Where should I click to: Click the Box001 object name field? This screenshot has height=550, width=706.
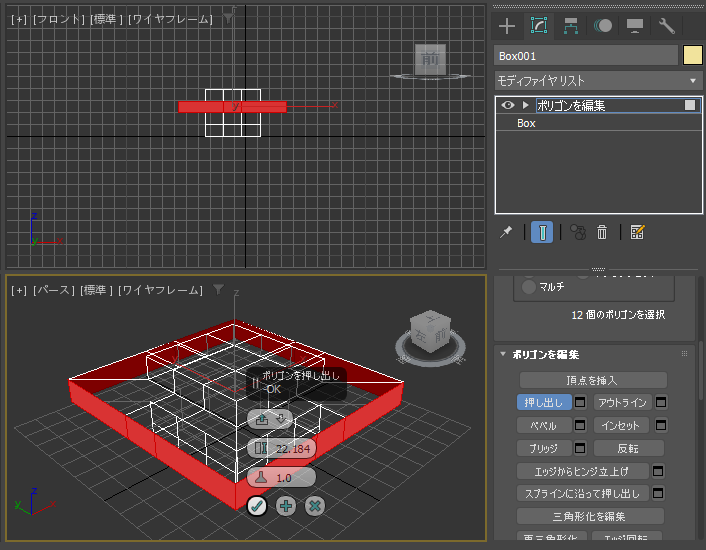tap(586, 56)
